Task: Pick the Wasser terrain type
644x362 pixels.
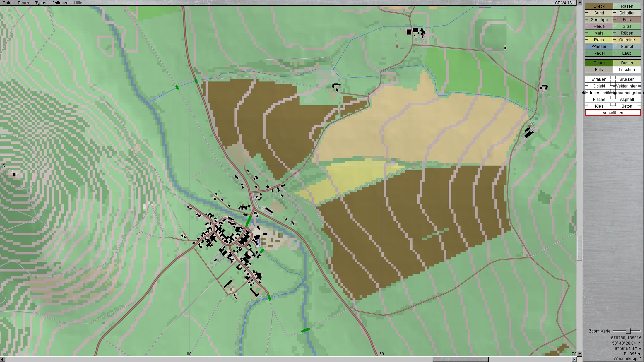Action: 599,47
